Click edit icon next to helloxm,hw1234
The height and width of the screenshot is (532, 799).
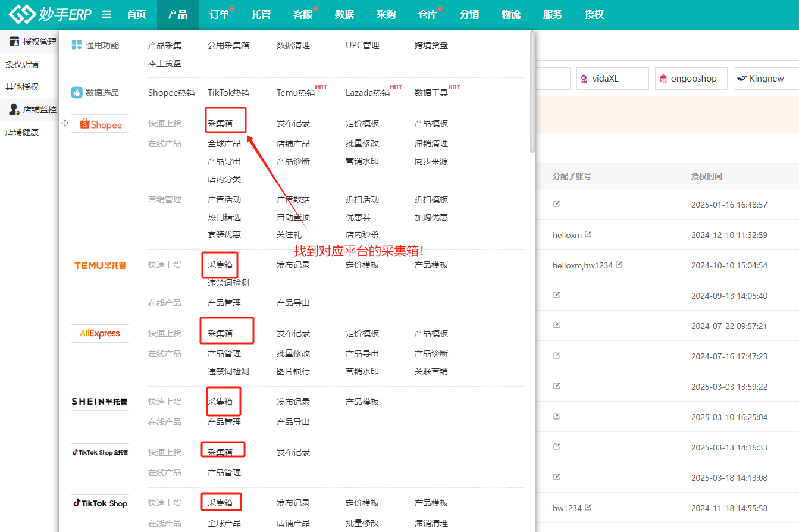tap(619, 265)
